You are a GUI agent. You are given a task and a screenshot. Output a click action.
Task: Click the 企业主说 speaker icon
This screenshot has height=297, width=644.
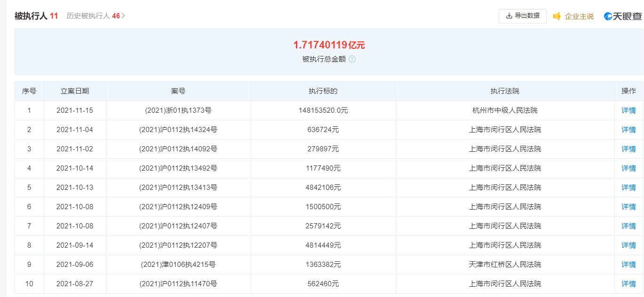[x=557, y=16]
